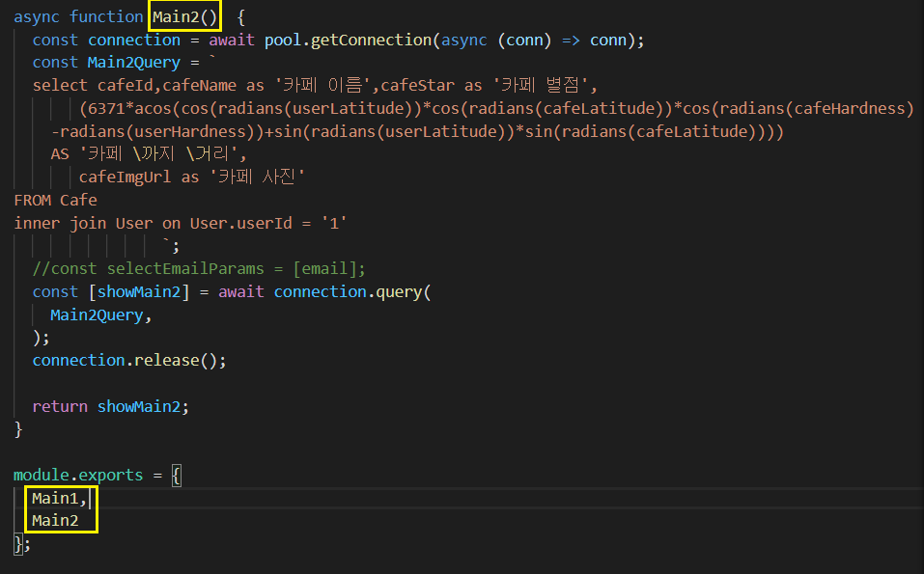
Task: Click the 'cafeStar as' alias text
Action: click(432, 85)
